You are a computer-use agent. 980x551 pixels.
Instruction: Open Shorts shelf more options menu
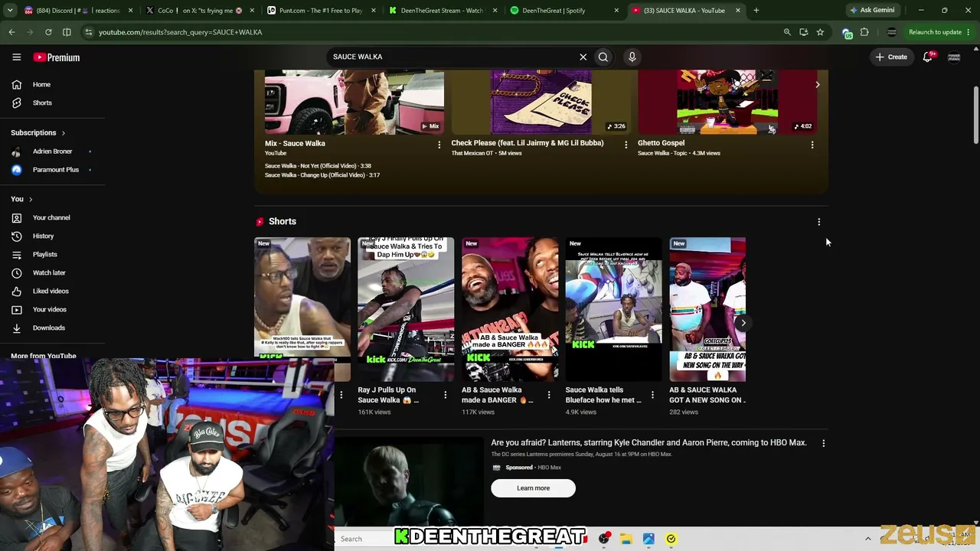click(818, 222)
